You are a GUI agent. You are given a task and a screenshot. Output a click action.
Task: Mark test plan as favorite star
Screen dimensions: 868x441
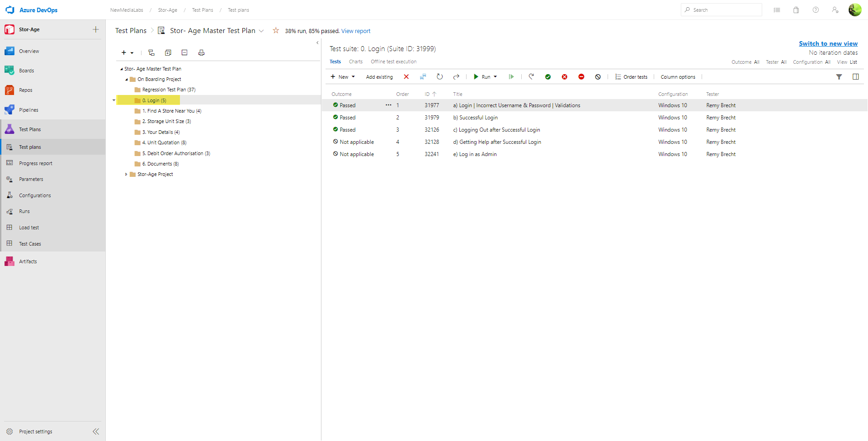[276, 30]
